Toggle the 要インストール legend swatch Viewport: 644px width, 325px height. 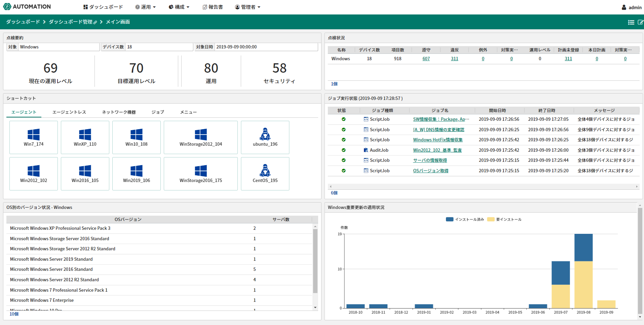[491, 219]
